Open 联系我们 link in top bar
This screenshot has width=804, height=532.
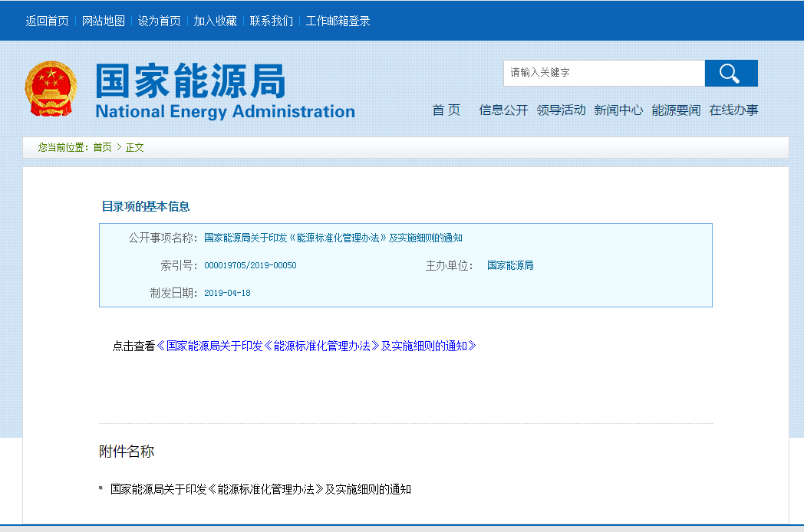click(272, 21)
